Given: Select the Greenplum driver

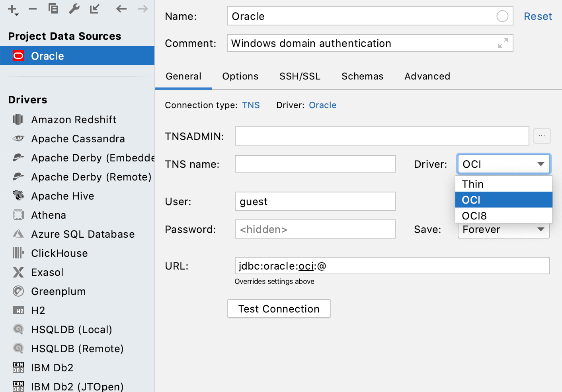Looking at the screenshot, I should pyautogui.click(x=77, y=291).
